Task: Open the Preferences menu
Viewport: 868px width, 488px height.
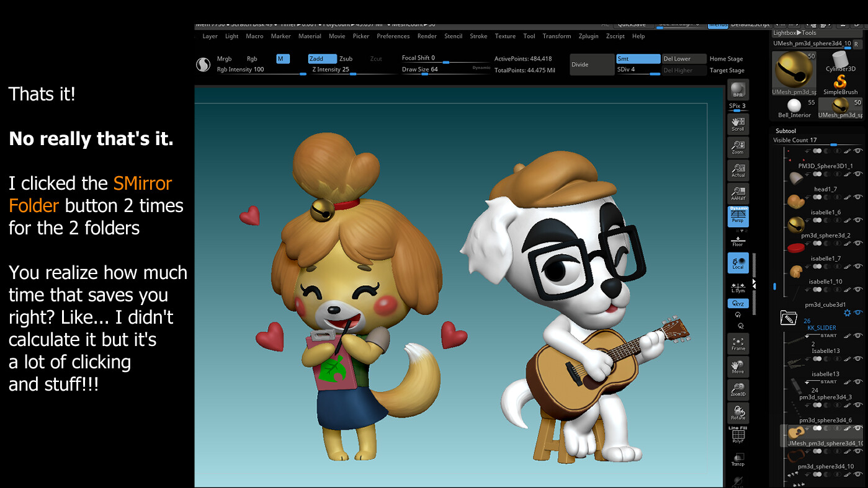Action: coord(393,36)
